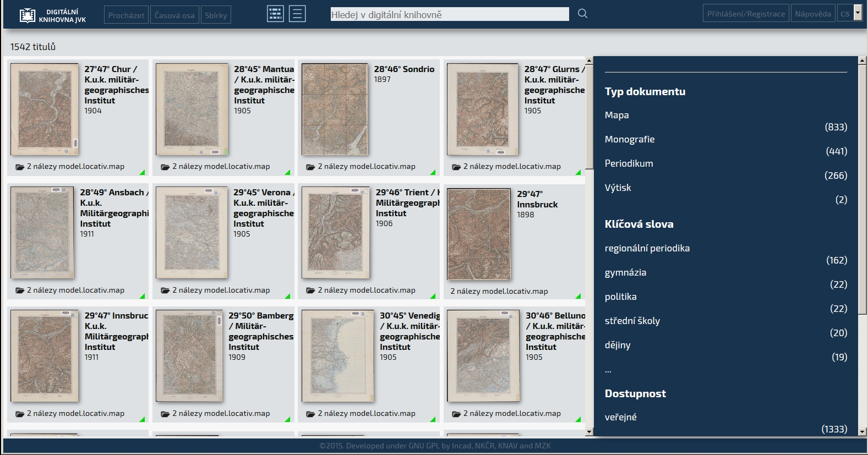
Task: Click the 28°46° Sondrio title text
Action: [x=404, y=69]
